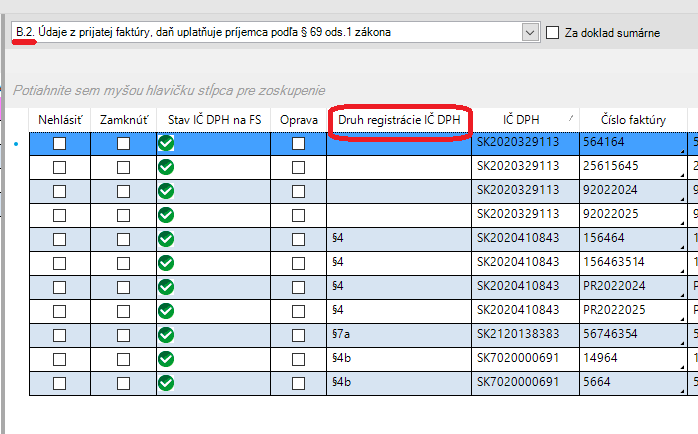Select §4b cell in invoice 5664 row
Viewport: 698px width, 434px height.
tap(399, 384)
